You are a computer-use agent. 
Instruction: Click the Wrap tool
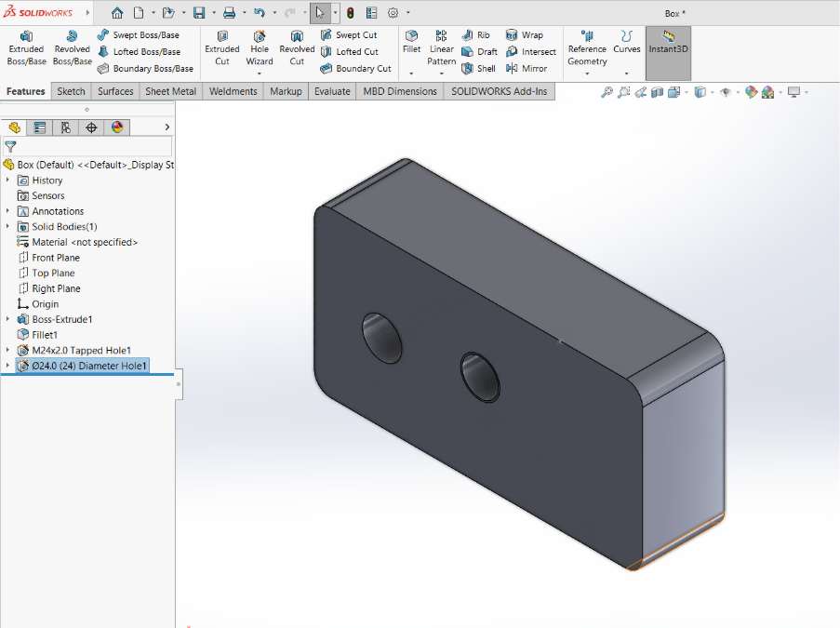pos(525,34)
